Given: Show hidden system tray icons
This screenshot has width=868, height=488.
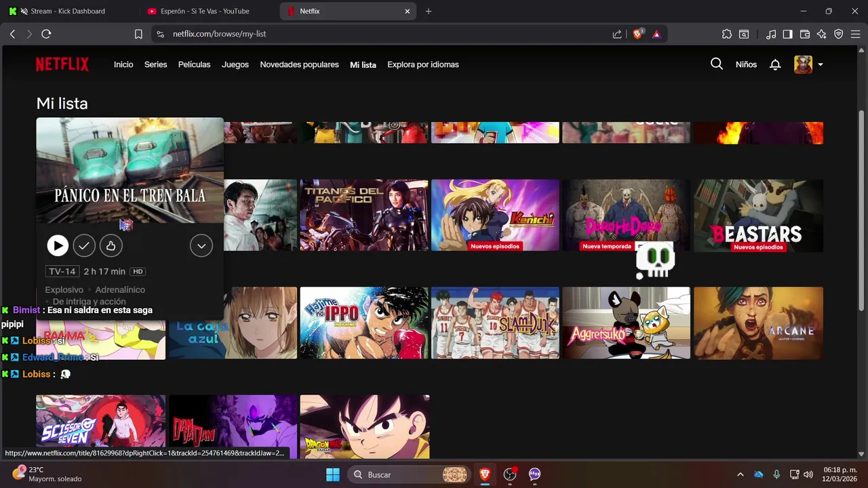Looking at the screenshot, I should click(x=740, y=474).
